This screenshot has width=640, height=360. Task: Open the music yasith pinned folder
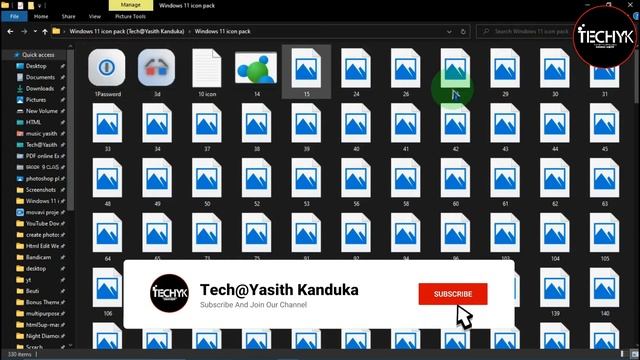[x=41, y=133]
